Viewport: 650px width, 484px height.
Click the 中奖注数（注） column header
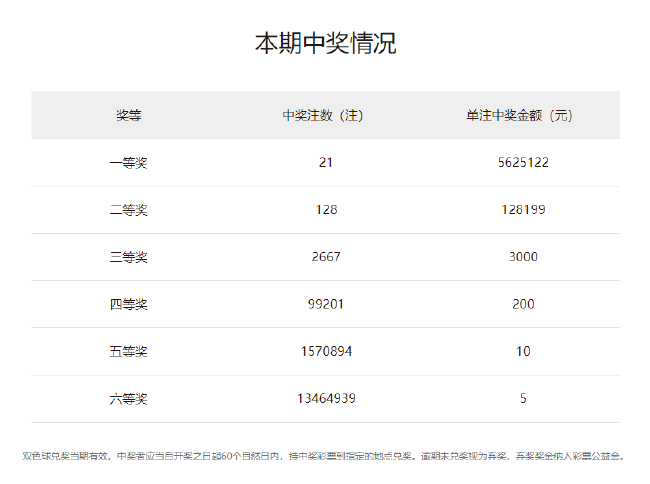pyautogui.click(x=325, y=115)
